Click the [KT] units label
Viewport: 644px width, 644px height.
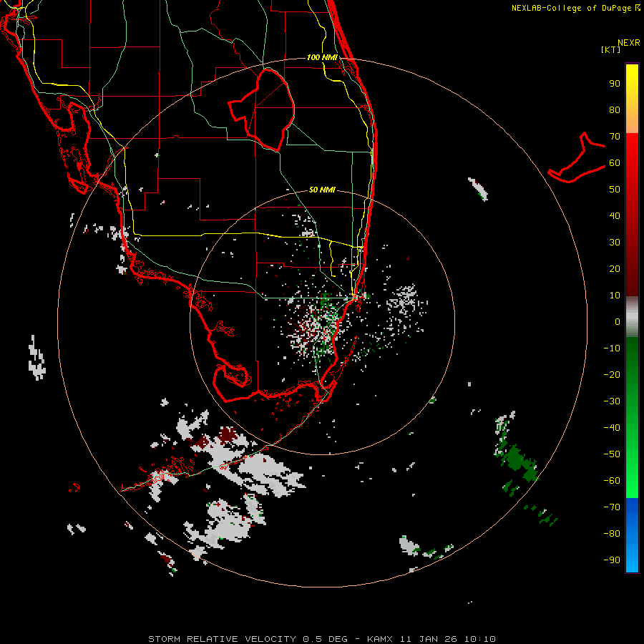pyautogui.click(x=611, y=49)
